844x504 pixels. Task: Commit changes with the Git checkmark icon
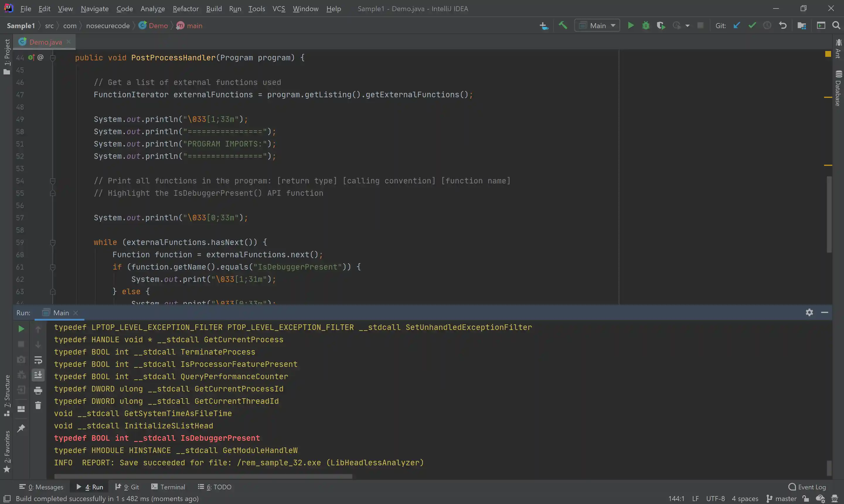click(752, 25)
